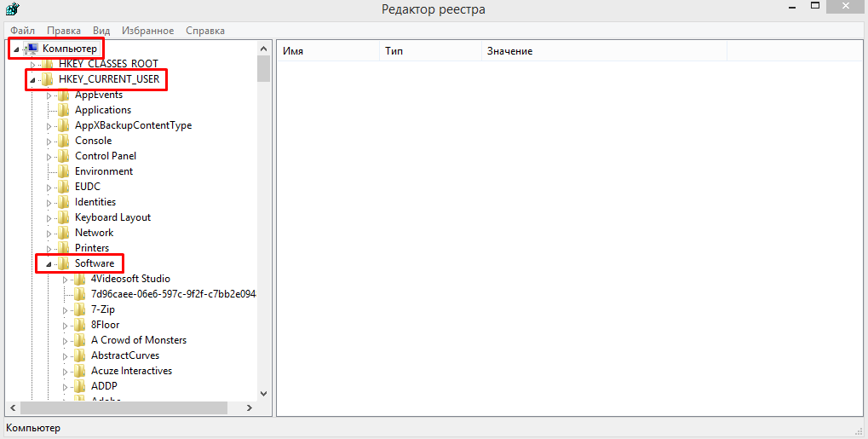Screen dimensions: 868x439
Task: Click the Network folder icon
Action: tap(64, 233)
